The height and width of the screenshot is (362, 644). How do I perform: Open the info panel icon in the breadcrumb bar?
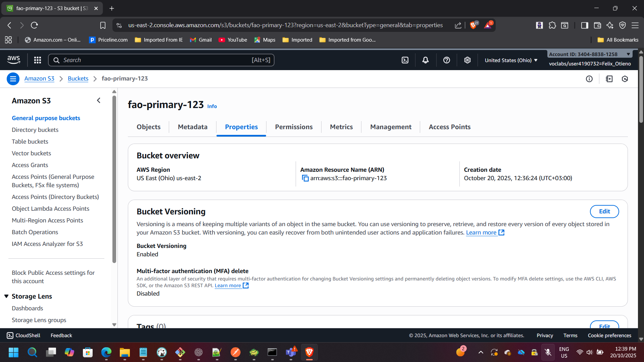(589, 79)
